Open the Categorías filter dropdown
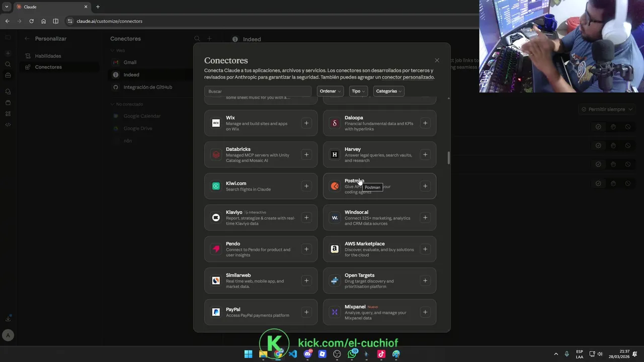The image size is (644, 362). (x=388, y=91)
